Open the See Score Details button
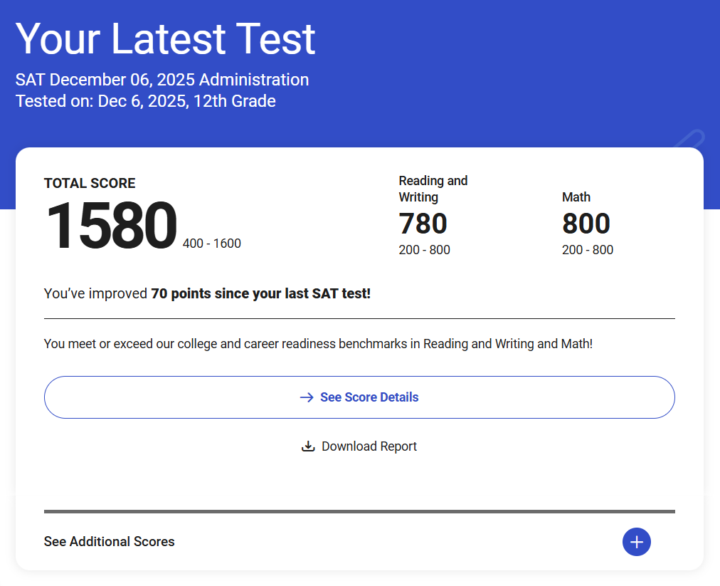The width and height of the screenshot is (720, 586). (359, 397)
